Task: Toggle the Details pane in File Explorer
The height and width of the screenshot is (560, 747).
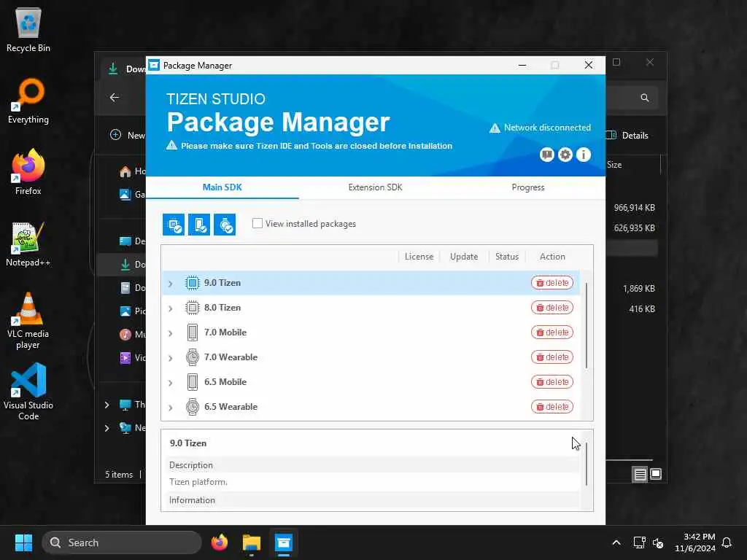Action: 627,135
